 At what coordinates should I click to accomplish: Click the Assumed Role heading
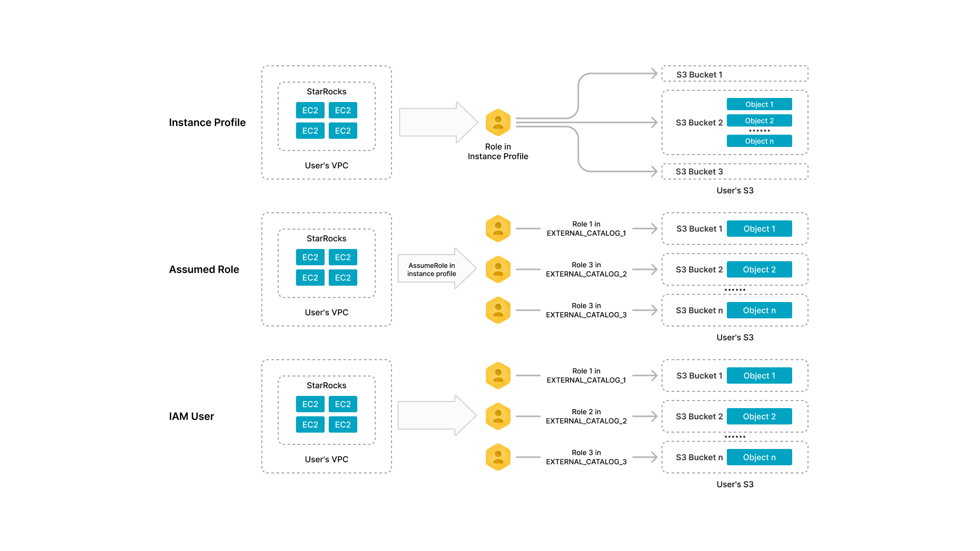pyautogui.click(x=204, y=269)
